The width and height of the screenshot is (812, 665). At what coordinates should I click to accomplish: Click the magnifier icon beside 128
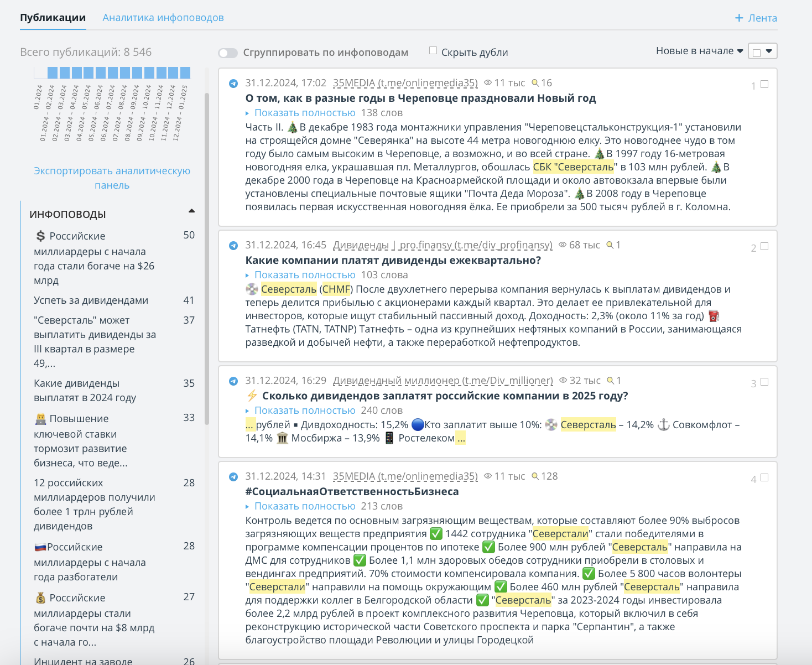click(x=535, y=476)
